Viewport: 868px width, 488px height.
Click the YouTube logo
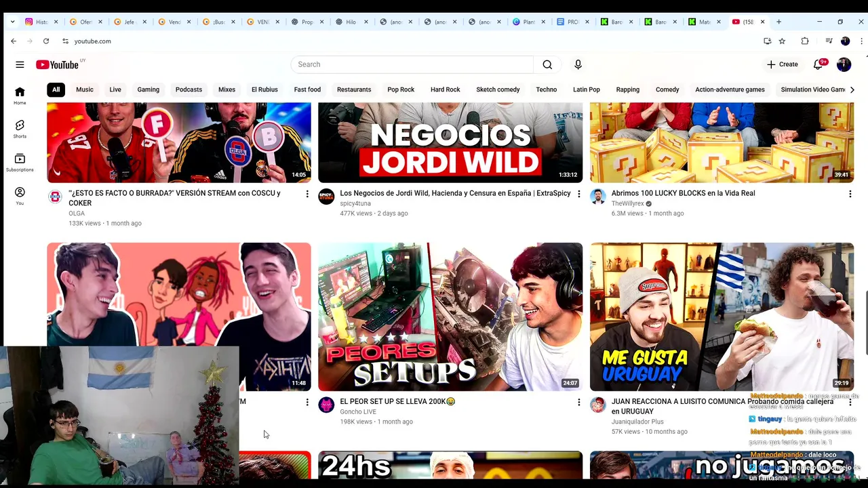point(58,64)
